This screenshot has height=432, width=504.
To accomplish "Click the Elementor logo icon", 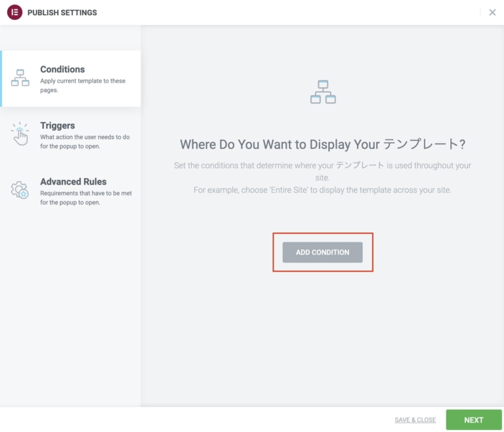I will tap(14, 12).
